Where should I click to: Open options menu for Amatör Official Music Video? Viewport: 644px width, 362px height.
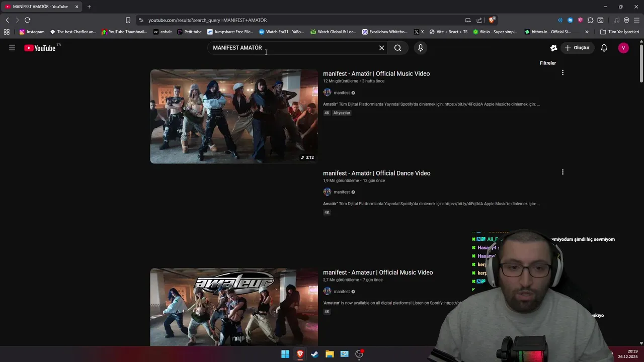coord(562,72)
